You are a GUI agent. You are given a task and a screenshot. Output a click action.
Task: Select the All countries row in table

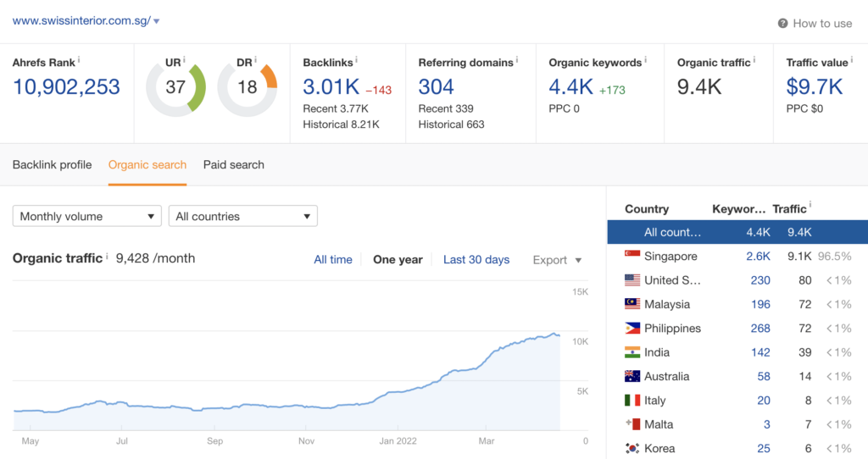coord(737,232)
